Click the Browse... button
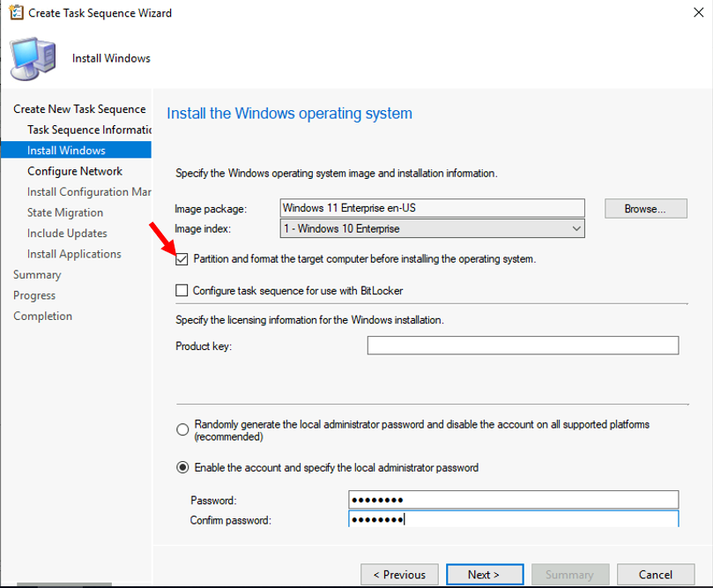This screenshot has width=713, height=588. pos(646,209)
